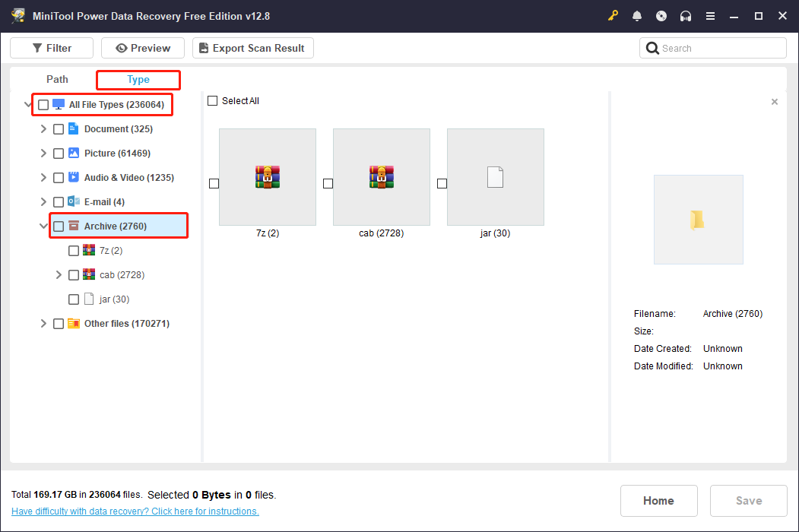Open the data recovery instructions link
This screenshot has width=799, height=532.
coord(135,511)
